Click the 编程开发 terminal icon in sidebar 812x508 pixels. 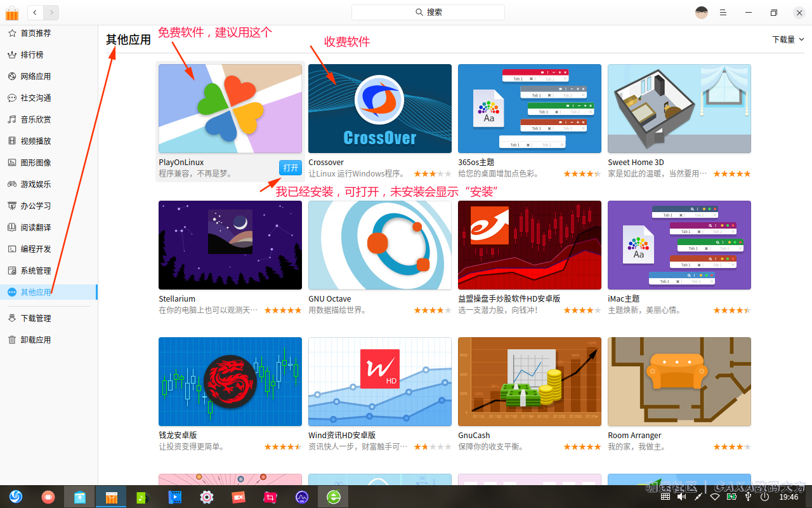[x=12, y=249]
